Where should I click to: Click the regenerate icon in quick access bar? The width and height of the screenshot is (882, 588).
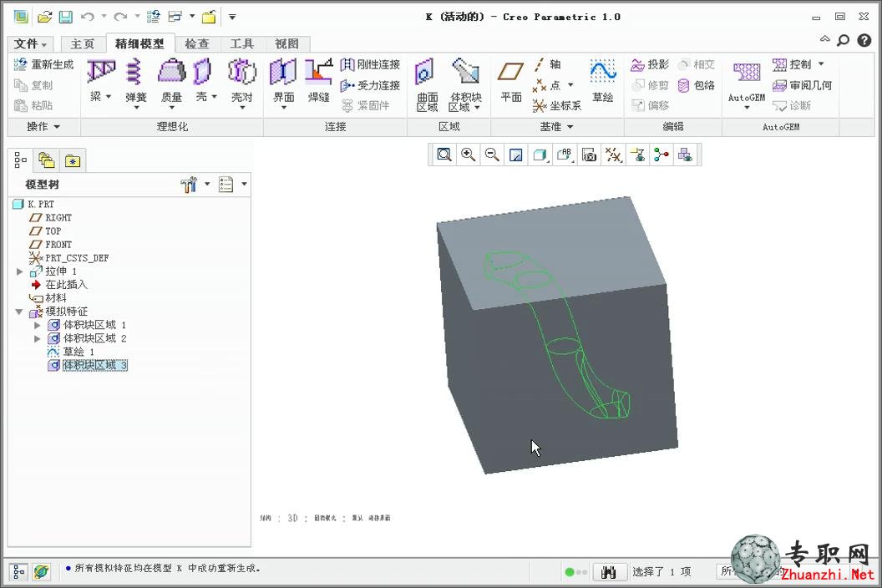coord(154,17)
